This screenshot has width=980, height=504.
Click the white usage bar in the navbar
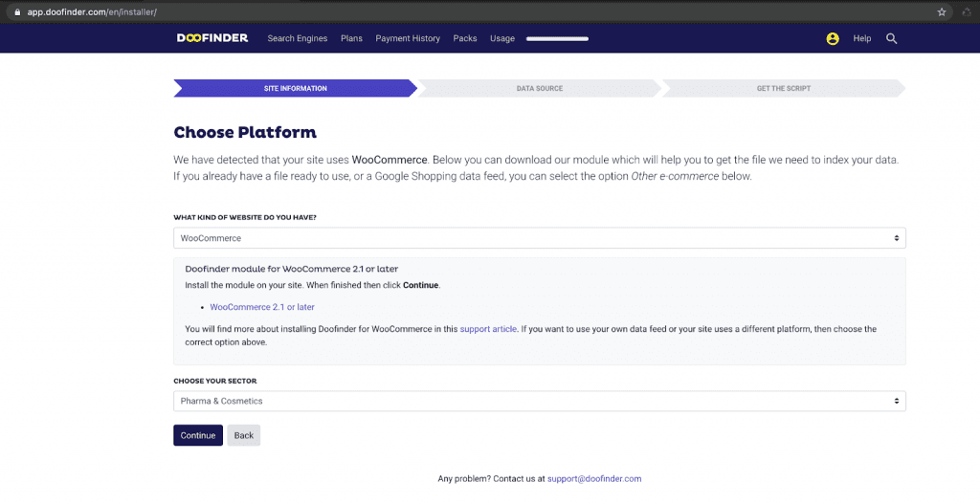pos(557,39)
